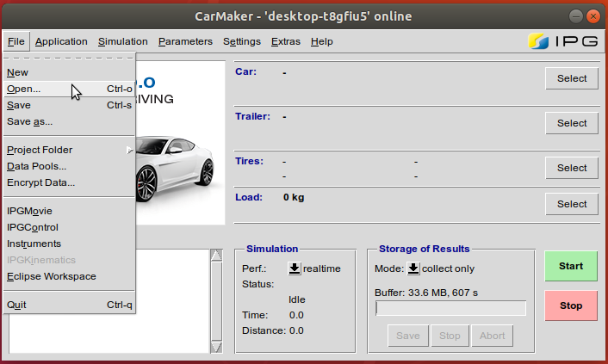Choose Open... in the File menu
The height and width of the screenshot is (364, 608).
[x=70, y=89]
